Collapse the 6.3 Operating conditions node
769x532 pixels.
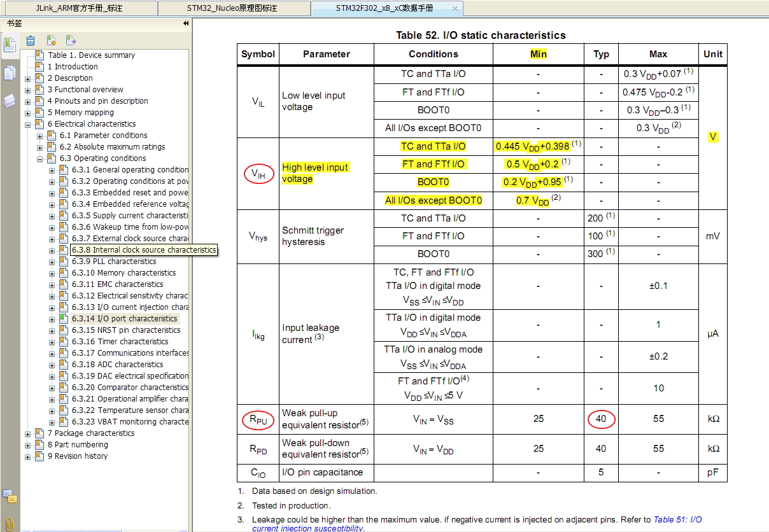(x=40, y=158)
